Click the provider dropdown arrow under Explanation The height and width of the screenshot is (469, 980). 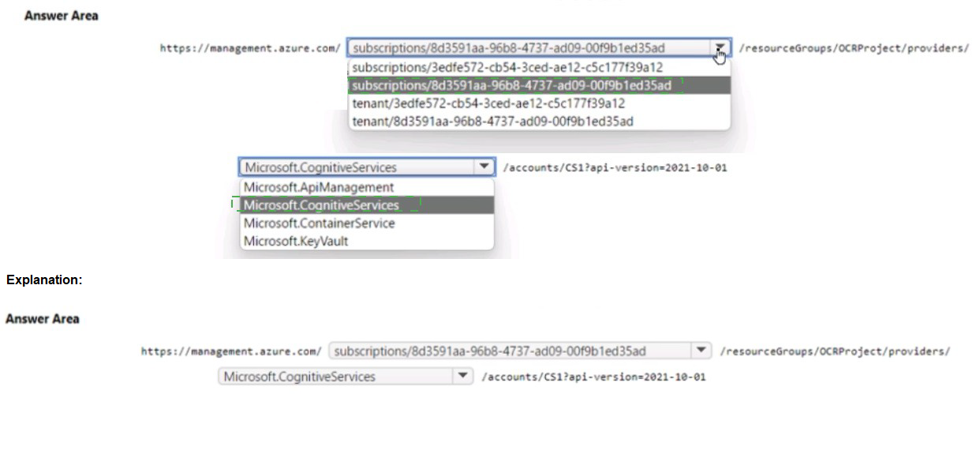[x=463, y=377]
